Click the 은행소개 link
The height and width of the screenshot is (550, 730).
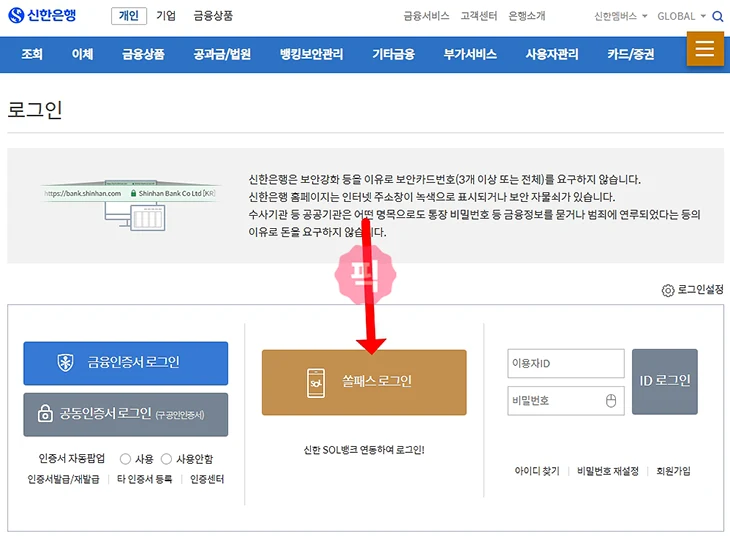(527, 16)
